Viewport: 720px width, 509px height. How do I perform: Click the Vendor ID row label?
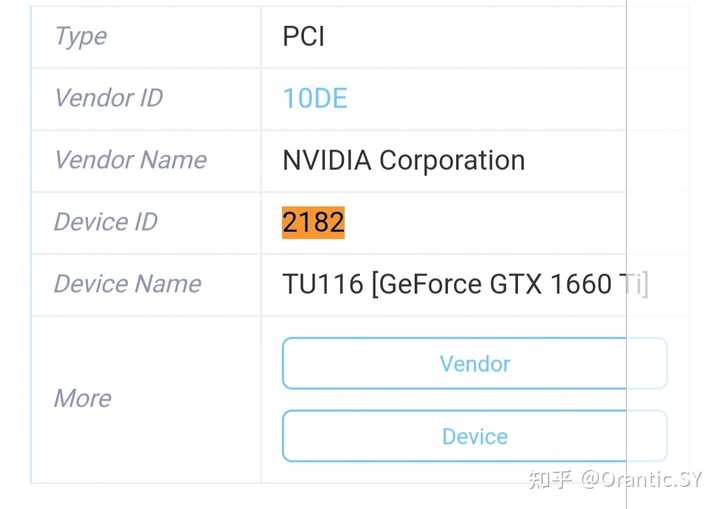(x=109, y=98)
